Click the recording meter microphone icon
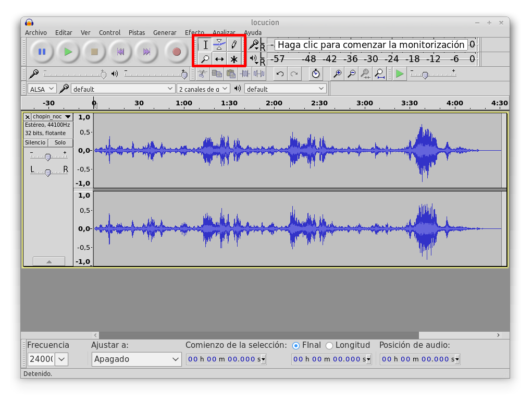 point(254,44)
